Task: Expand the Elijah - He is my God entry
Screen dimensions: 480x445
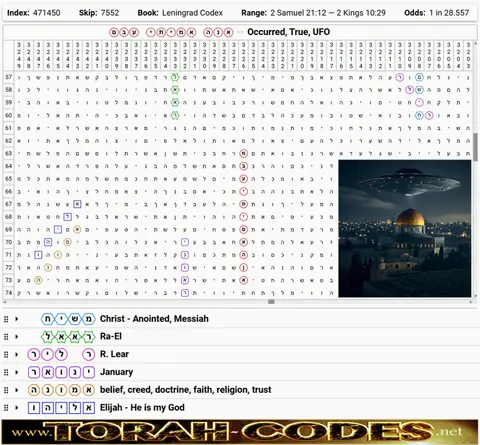Action: (16, 408)
